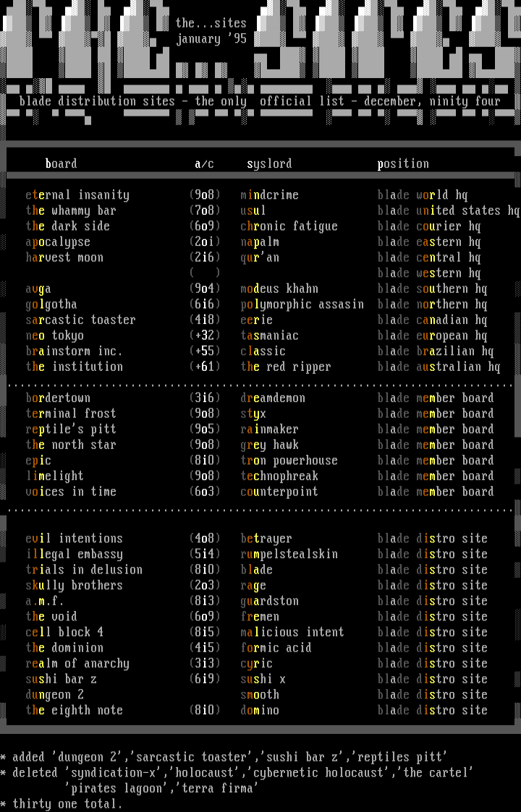Screen dimensions: 521x812
Task: Click 'the eighth note' board name
Action: pyautogui.click(x=74, y=711)
